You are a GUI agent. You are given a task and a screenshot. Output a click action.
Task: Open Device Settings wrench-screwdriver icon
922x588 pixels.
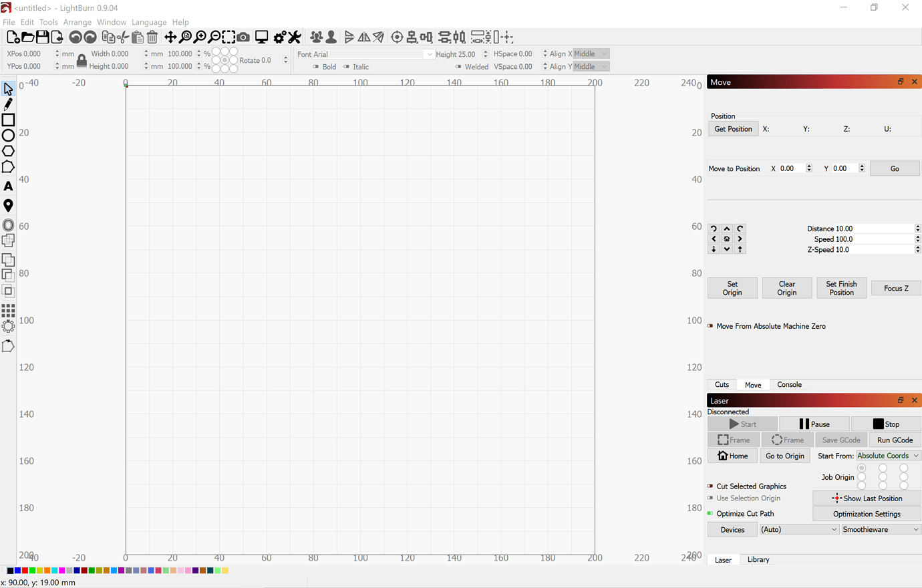click(x=295, y=37)
